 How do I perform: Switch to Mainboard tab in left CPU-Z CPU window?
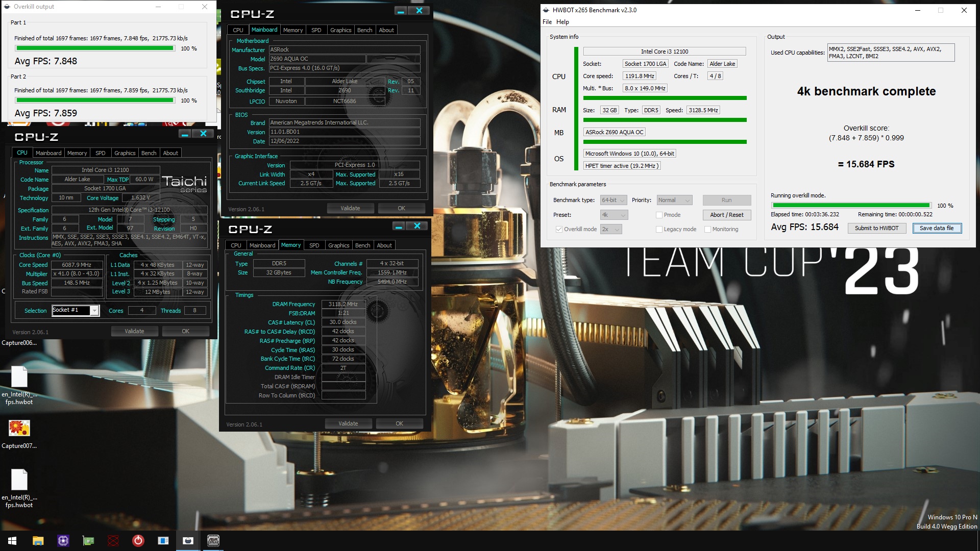click(48, 153)
